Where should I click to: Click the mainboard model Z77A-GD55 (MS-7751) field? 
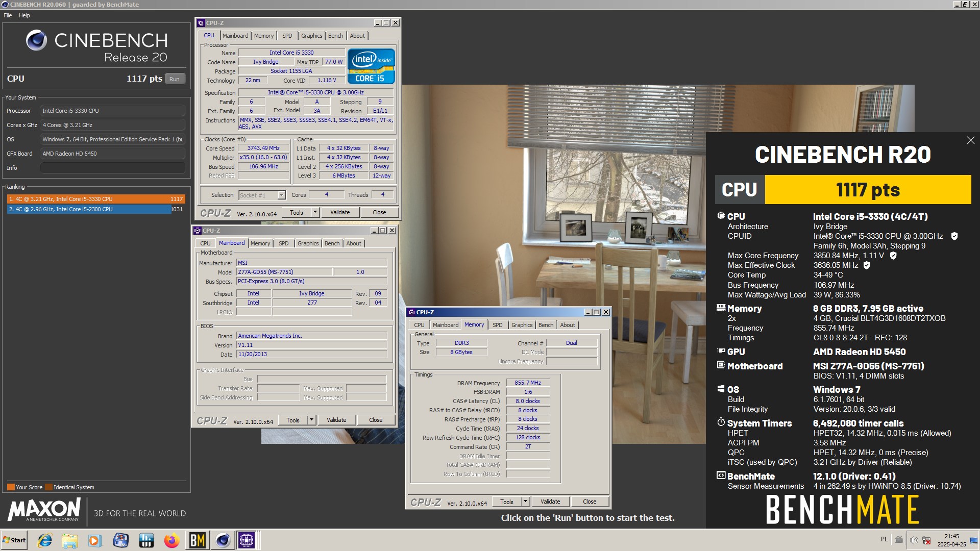point(285,272)
